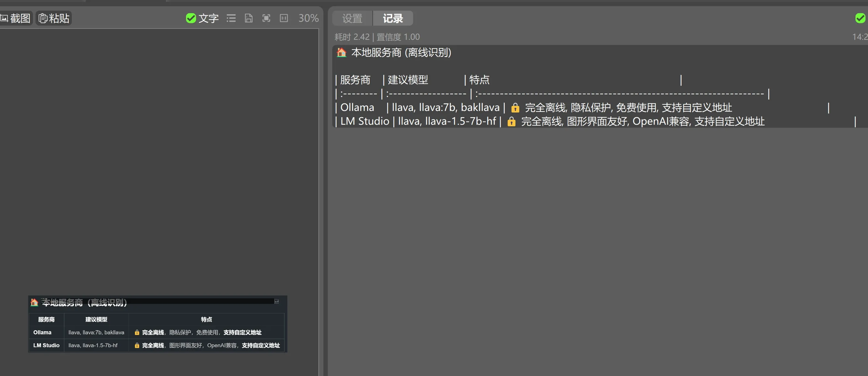The height and width of the screenshot is (376, 868).
Task: Click the 耗时 2.42 record header line
Action: 377,37
